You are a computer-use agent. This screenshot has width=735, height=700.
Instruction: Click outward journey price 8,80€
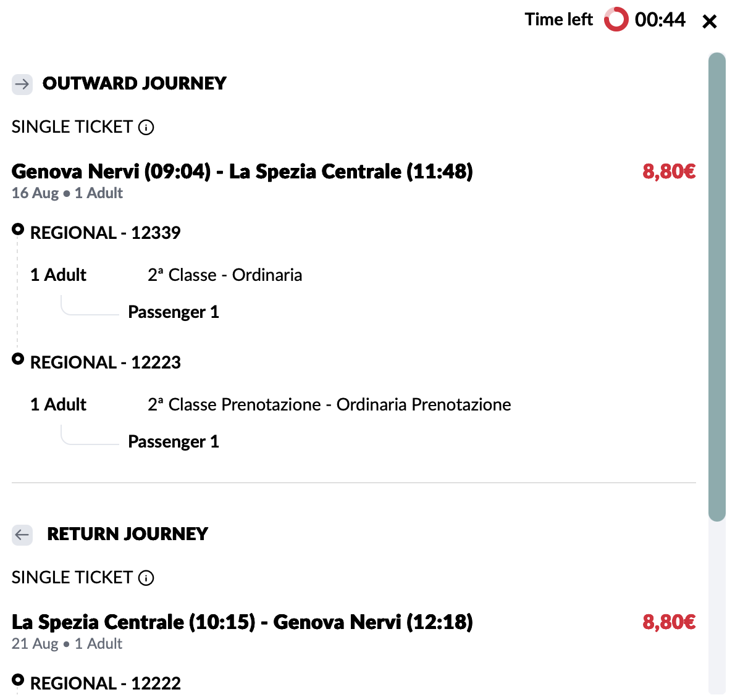pos(669,172)
